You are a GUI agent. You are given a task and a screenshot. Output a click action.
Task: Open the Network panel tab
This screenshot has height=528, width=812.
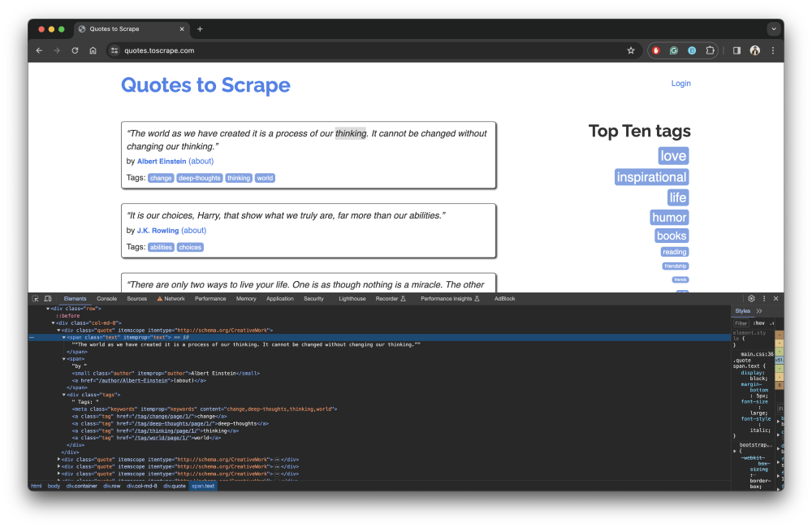175,299
